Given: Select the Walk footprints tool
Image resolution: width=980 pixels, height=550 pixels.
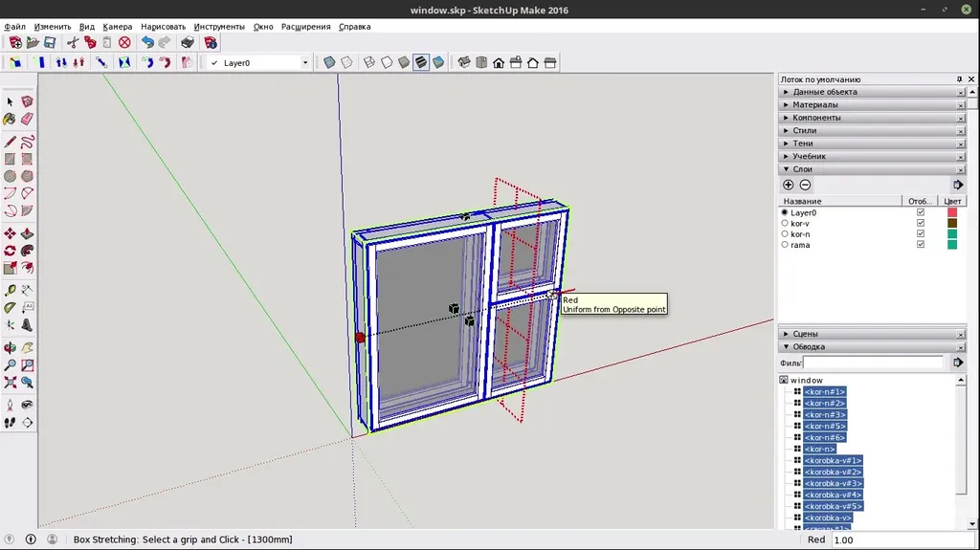Looking at the screenshot, I should point(10,423).
